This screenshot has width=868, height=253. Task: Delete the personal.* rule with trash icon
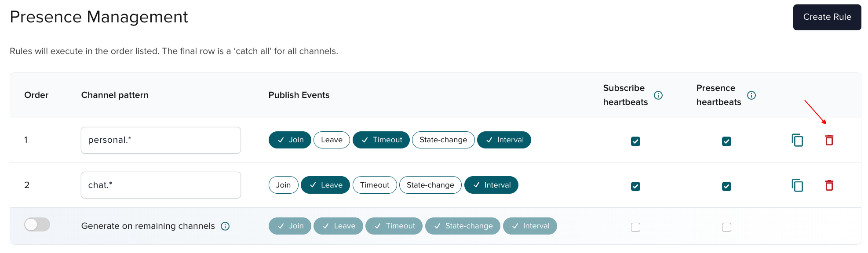pos(829,140)
